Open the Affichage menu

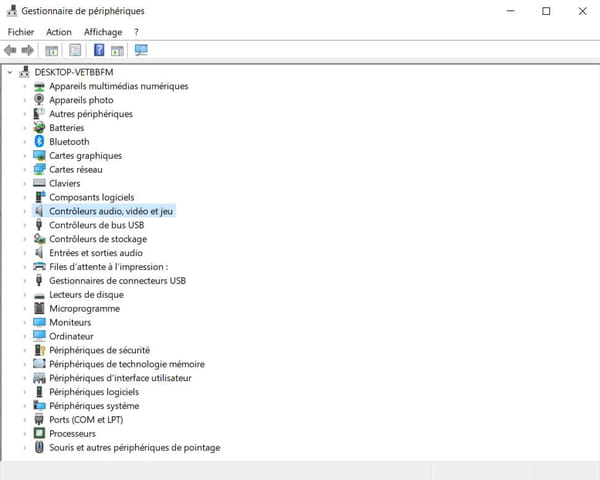103,32
